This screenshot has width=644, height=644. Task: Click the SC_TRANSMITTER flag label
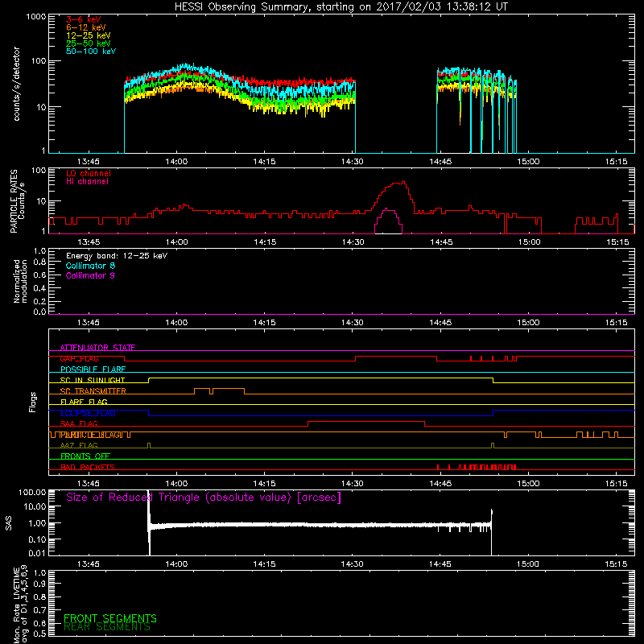click(x=93, y=391)
